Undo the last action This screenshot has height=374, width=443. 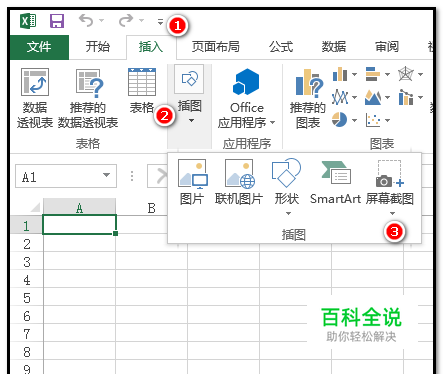point(86,21)
